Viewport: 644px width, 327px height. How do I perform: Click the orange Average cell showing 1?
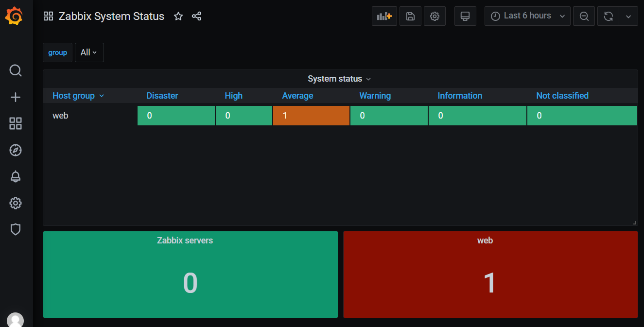[x=311, y=116]
